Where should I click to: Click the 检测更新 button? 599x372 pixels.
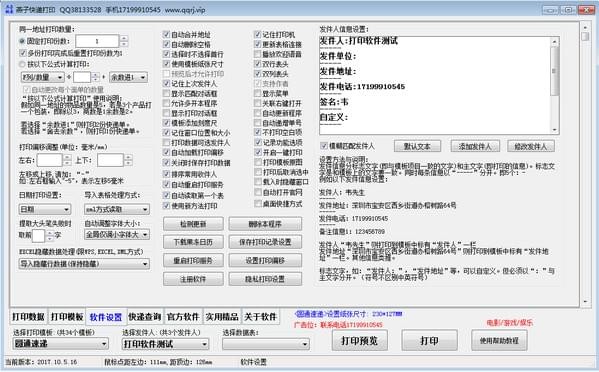pyautogui.click(x=193, y=224)
